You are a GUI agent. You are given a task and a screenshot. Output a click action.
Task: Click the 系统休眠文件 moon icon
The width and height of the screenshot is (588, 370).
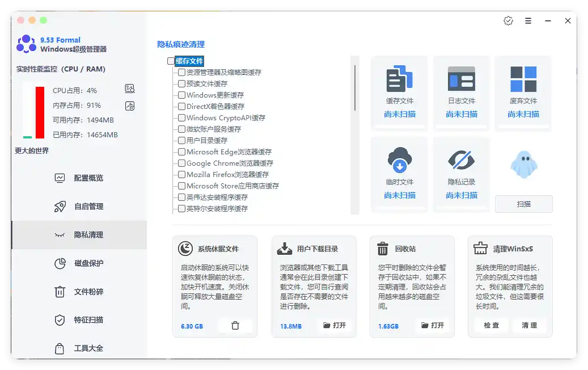pos(185,249)
